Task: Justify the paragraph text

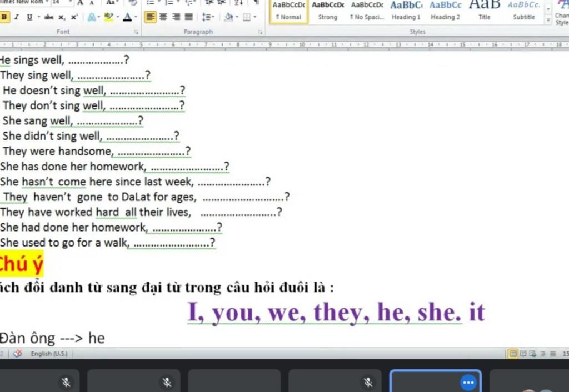Action: 189,17
